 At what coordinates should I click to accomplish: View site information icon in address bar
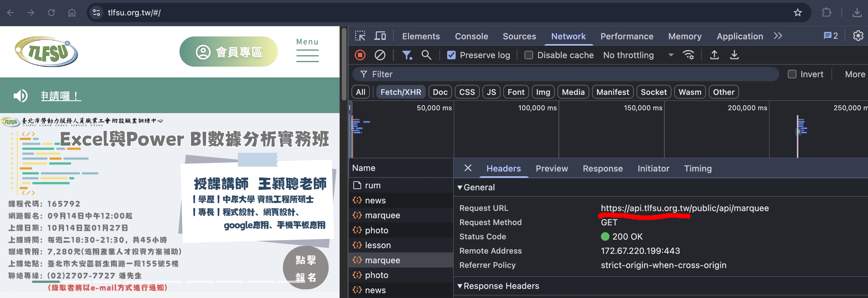click(96, 13)
